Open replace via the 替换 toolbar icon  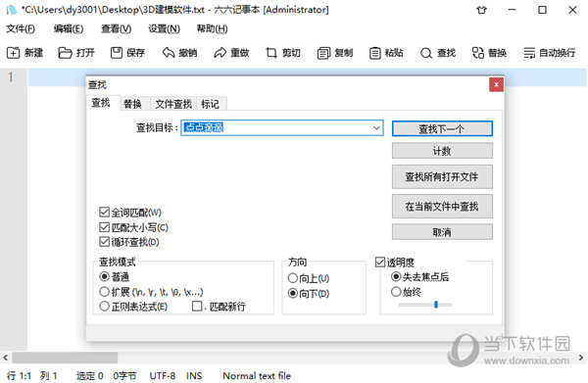[478, 53]
